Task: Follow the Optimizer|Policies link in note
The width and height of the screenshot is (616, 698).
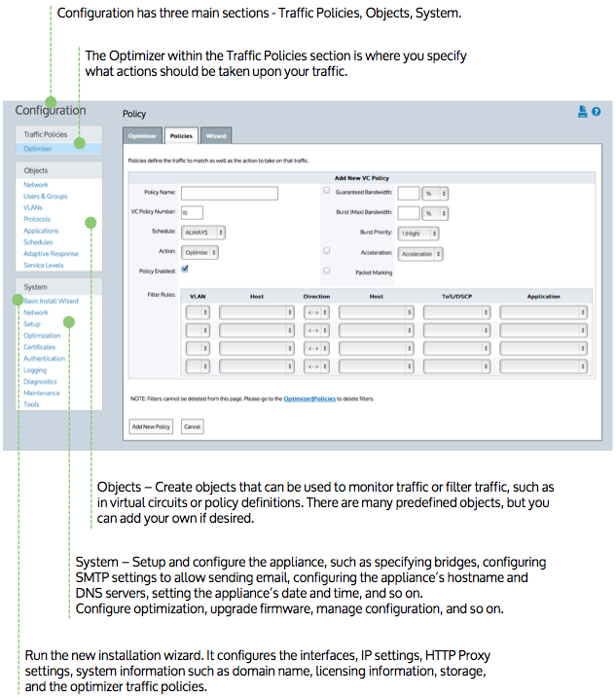Action: tap(309, 399)
